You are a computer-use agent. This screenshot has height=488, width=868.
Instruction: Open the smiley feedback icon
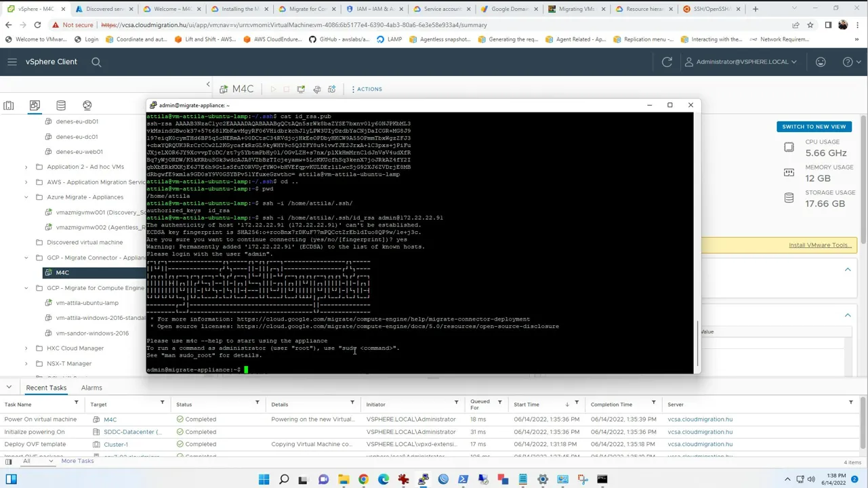[x=821, y=62]
